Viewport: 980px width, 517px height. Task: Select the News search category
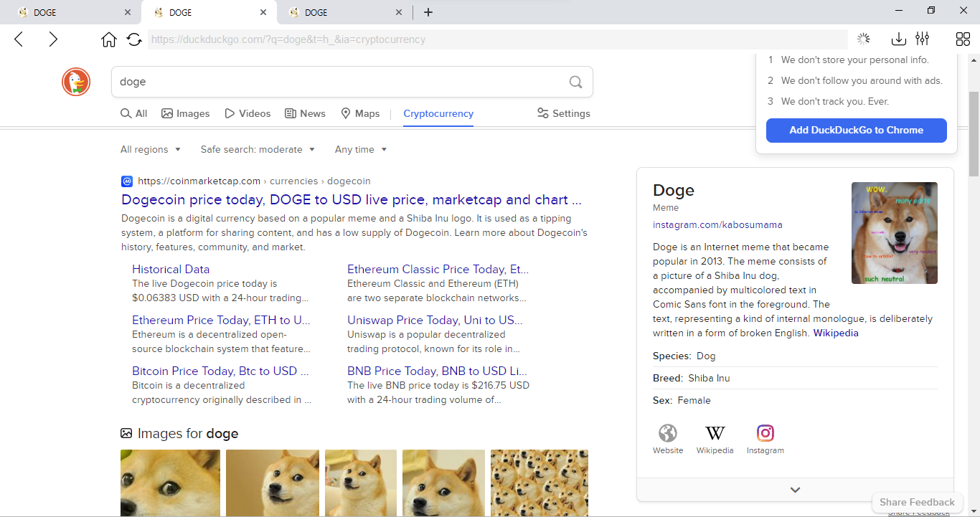coord(305,113)
